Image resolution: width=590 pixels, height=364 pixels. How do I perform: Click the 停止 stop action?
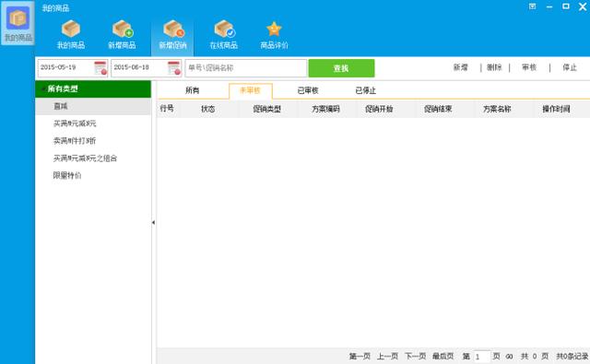point(570,67)
